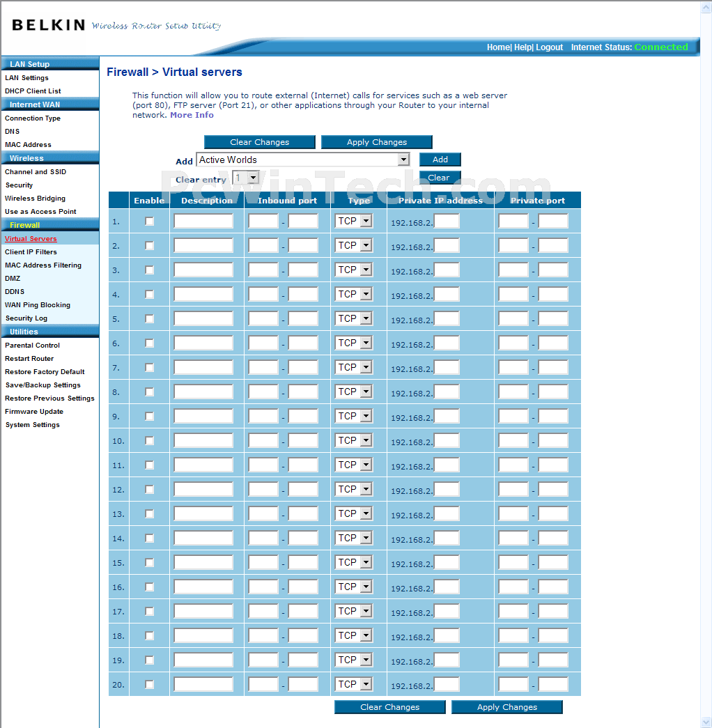The width and height of the screenshot is (712, 728).
Task: Click the Home link in header
Action: pyautogui.click(x=498, y=47)
